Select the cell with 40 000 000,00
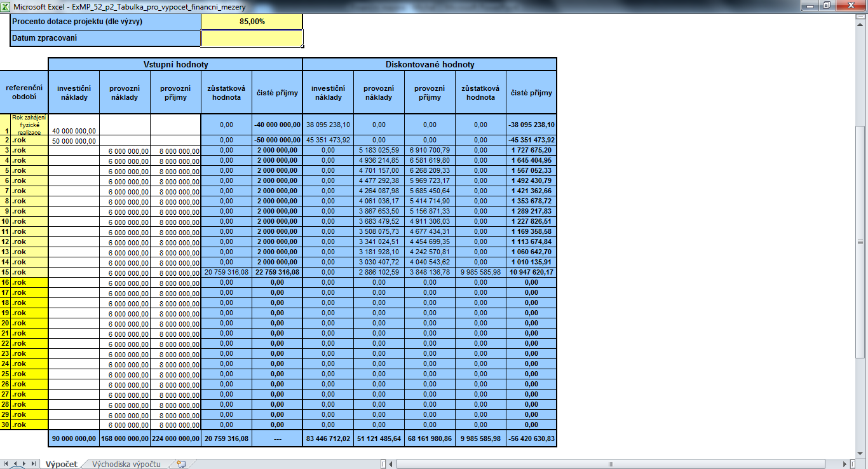The height and width of the screenshot is (469, 868). (74, 125)
